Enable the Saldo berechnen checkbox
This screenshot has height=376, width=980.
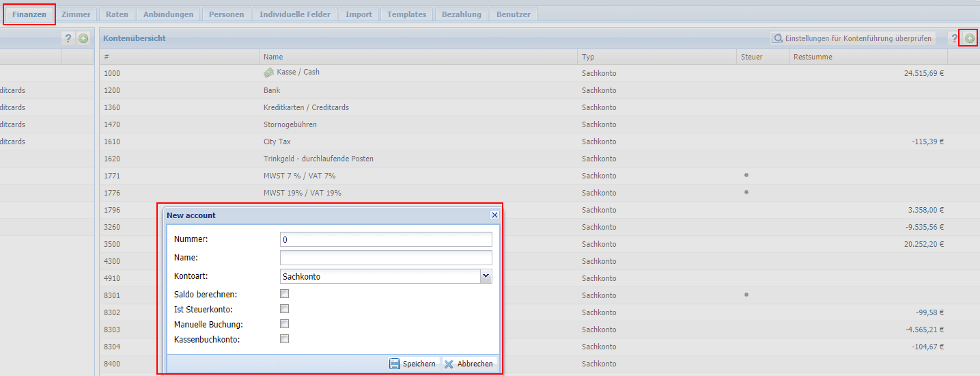point(285,294)
